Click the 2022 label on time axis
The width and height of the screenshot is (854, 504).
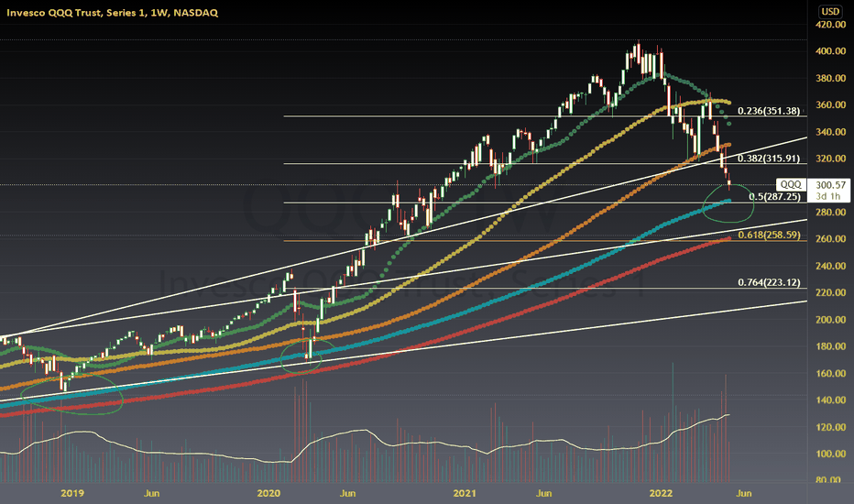click(662, 493)
